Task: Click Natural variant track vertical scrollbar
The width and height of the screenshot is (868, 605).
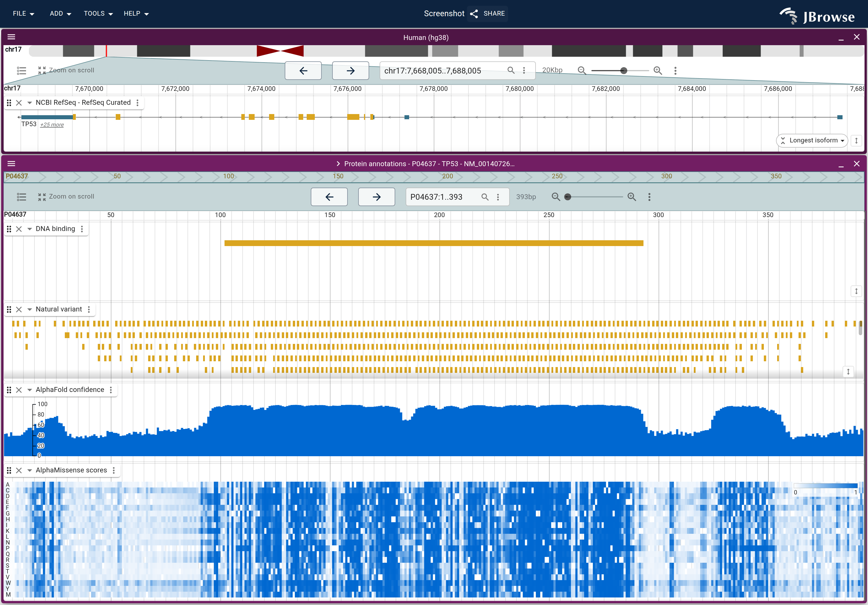Action: click(x=861, y=328)
